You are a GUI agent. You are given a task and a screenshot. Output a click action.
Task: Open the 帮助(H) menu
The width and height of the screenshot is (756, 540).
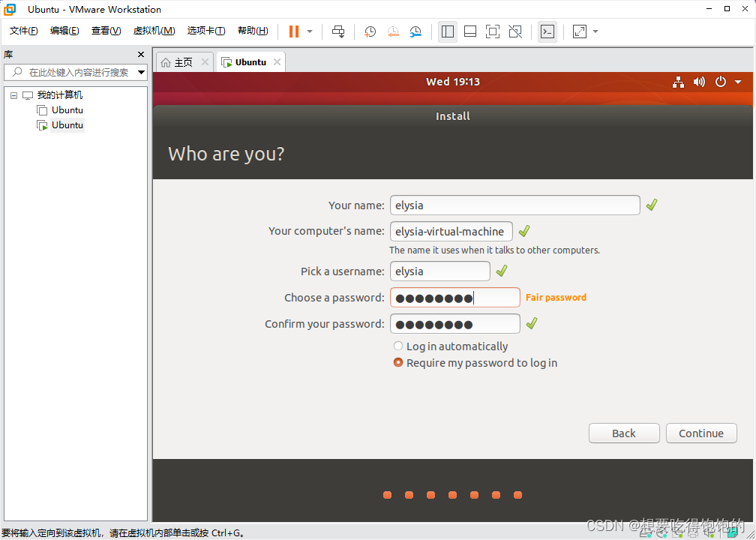tap(253, 31)
